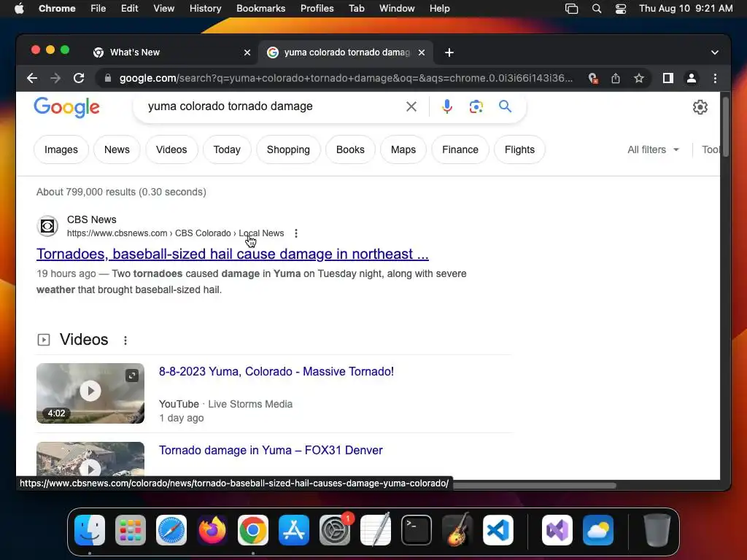Filter results by Videos
The image size is (747, 560).
coord(171,149)
